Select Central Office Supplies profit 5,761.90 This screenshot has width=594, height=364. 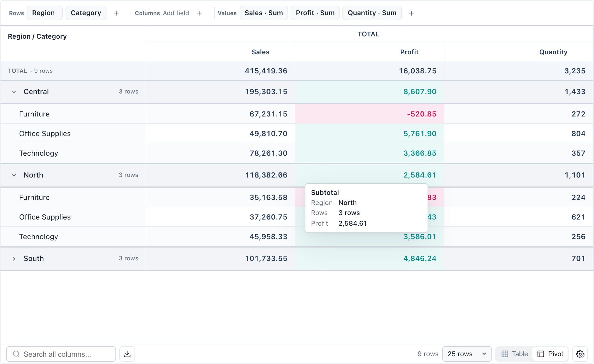pos(370,134)
